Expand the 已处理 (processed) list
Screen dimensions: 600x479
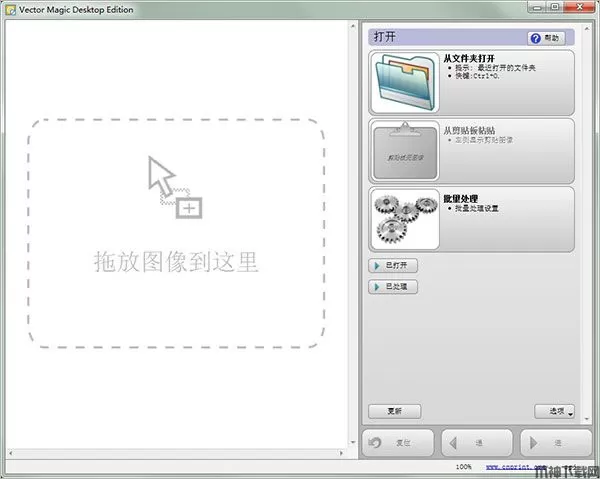[x=393, y=287]
